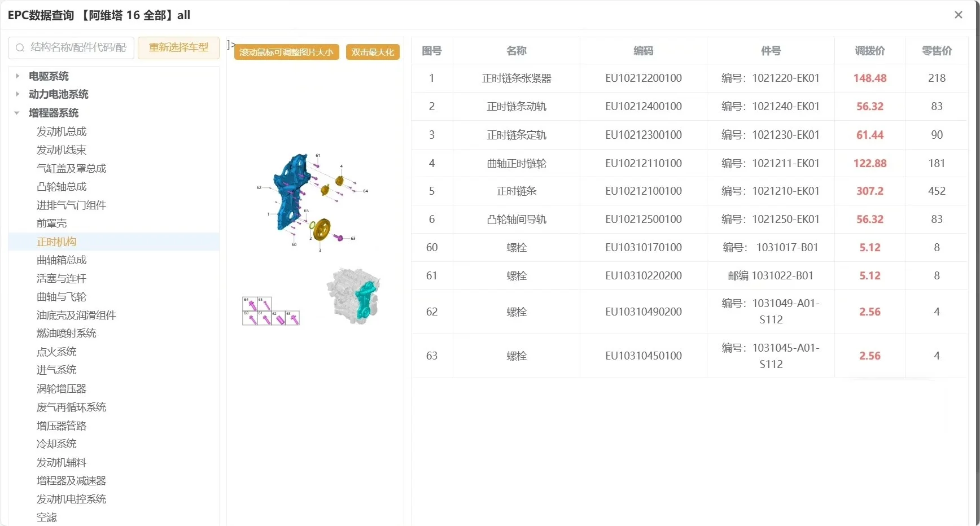Click code EU10310450100
The height and width of the screenshot is (526, 980).
click(x=644, y=356)
